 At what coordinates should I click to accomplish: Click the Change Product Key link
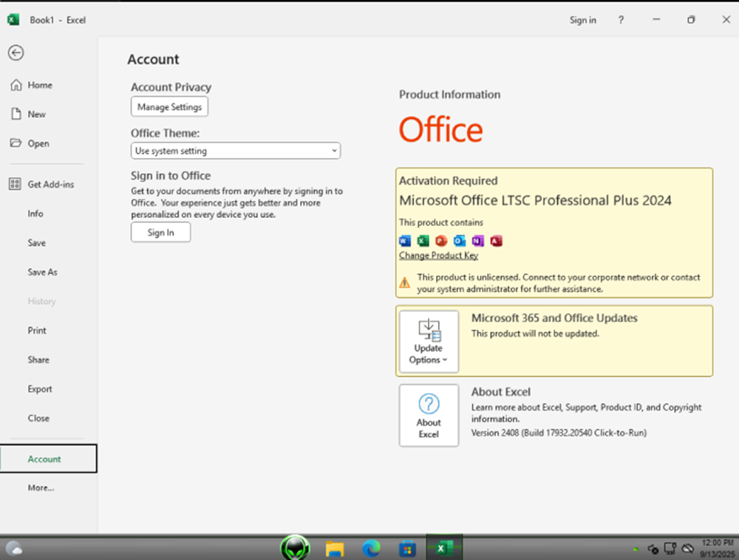[x=438, y=256]
